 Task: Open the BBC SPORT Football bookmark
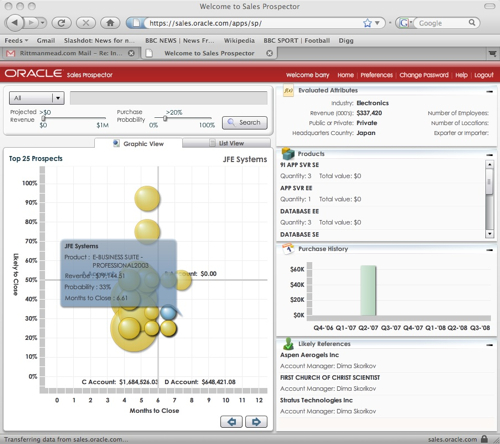click(297, 40)
